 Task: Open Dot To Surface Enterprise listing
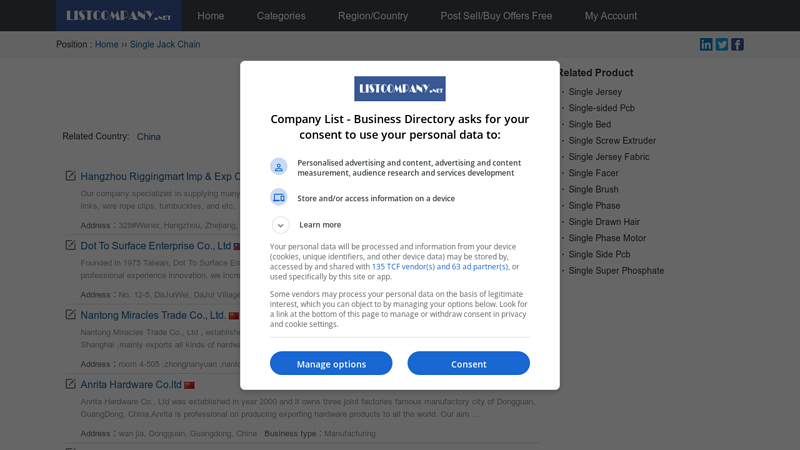pyautogui.click(x=156, y=246)
